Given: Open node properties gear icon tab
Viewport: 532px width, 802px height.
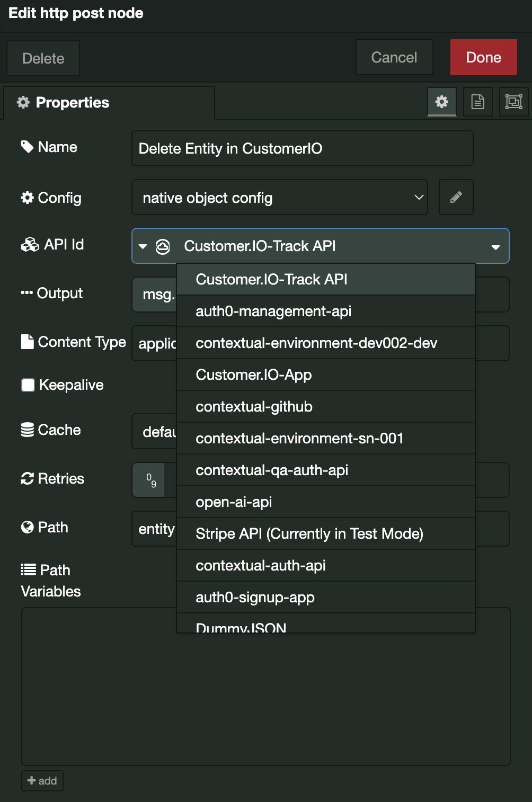Looking at the screenshot, I should click(441, 102).
